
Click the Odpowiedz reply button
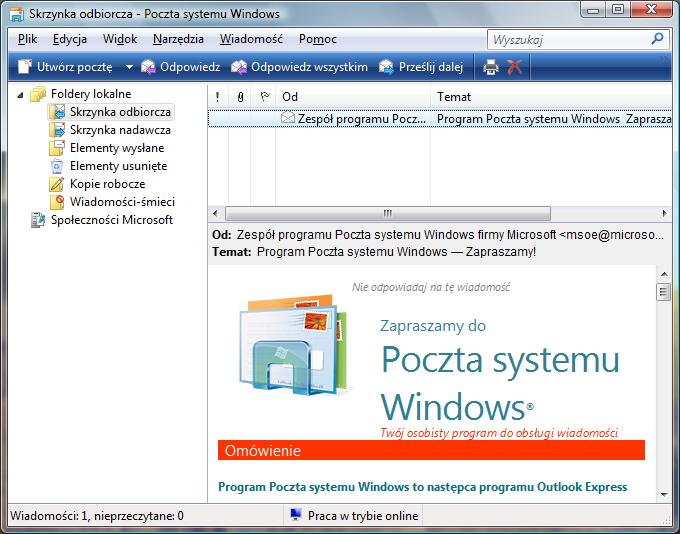click(181, 67)
